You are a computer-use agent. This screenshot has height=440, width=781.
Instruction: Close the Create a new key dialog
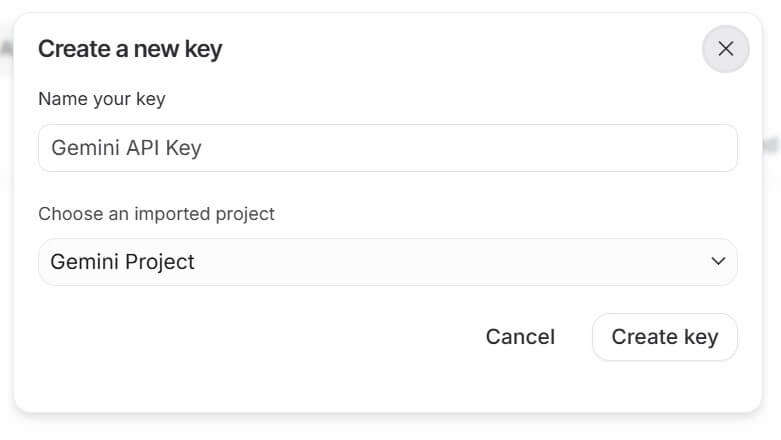[x=725, y=49]
